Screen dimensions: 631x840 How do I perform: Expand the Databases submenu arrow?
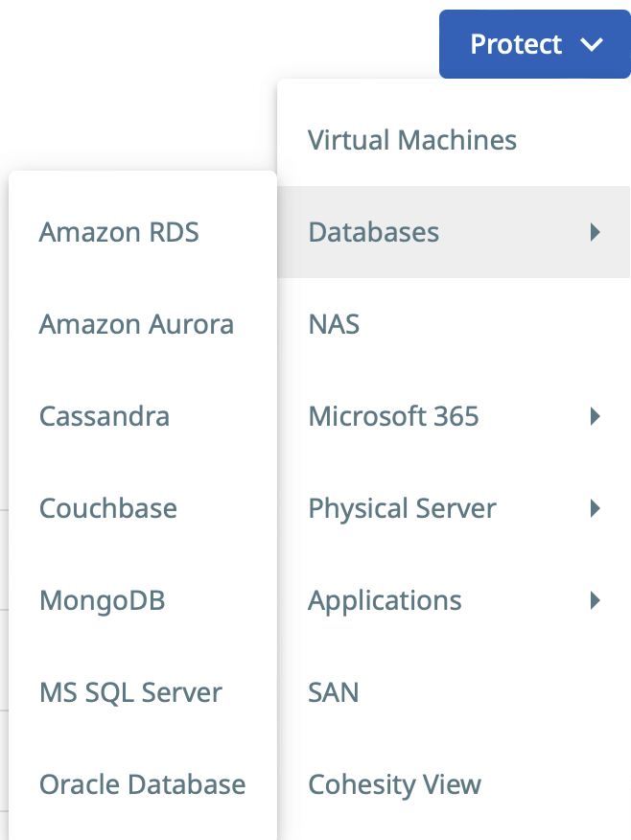pos(596,232)
